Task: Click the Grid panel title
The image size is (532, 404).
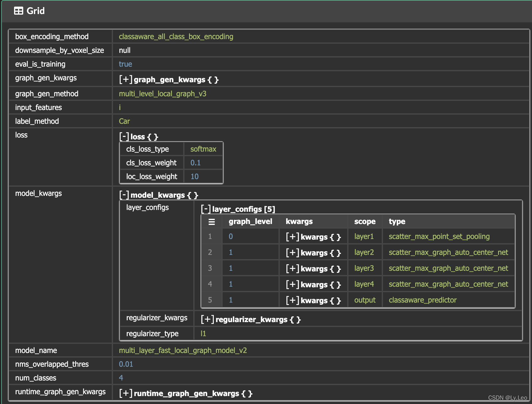Action: (x=36, y=11)
